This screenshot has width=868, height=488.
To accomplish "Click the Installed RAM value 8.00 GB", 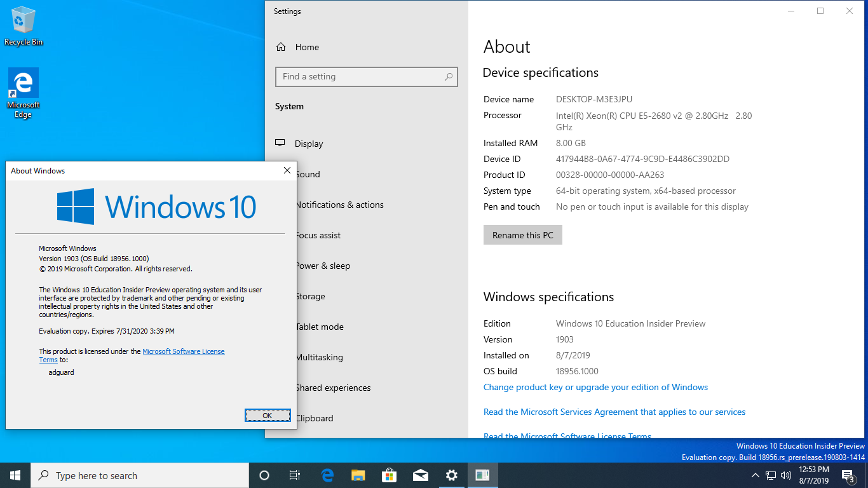I will [571, 143].
